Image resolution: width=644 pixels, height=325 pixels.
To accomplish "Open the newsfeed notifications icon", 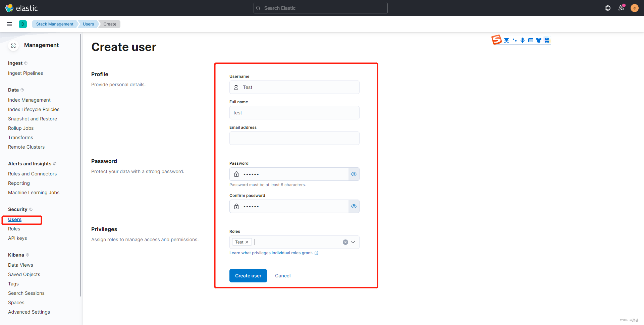I will point(621,8).
